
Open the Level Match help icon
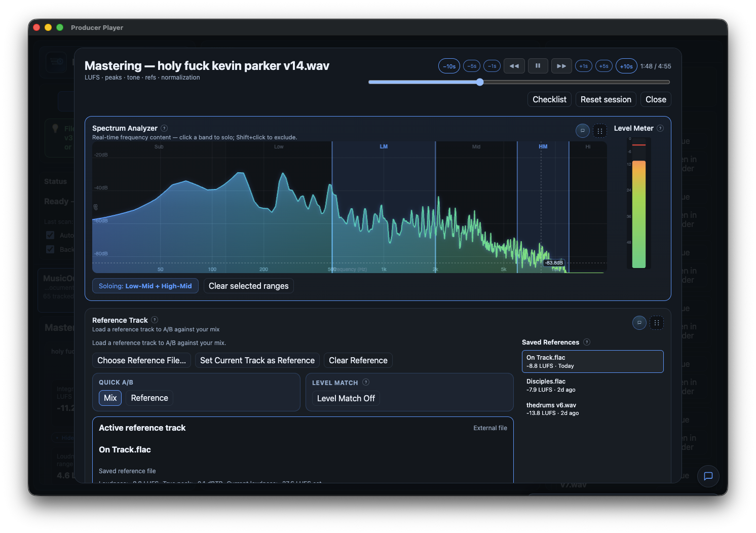tap(366, 382)
